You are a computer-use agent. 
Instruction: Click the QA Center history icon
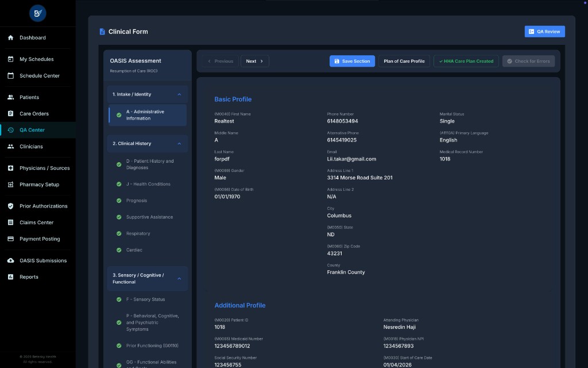(x=10, y=130)
